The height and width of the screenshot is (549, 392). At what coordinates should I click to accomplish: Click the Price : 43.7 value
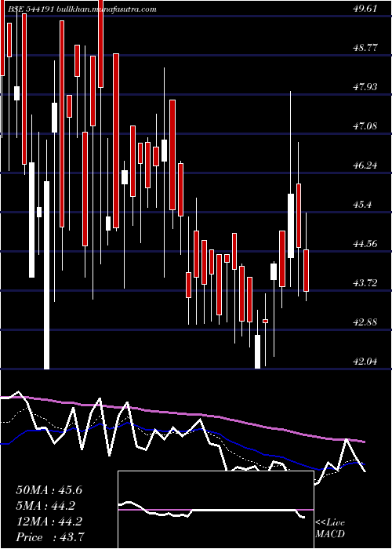[x=49, y=537]
